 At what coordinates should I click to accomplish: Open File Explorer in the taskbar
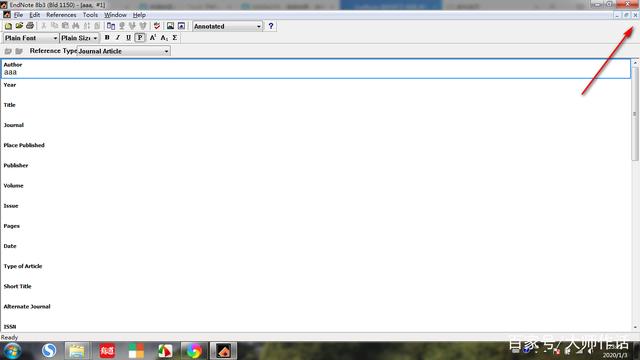click(x=77, y=351)
